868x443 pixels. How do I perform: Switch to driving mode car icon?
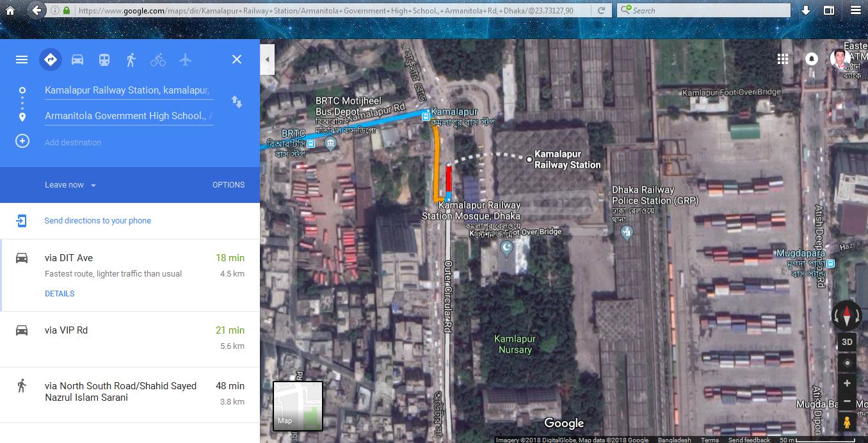tap(77, 60)
